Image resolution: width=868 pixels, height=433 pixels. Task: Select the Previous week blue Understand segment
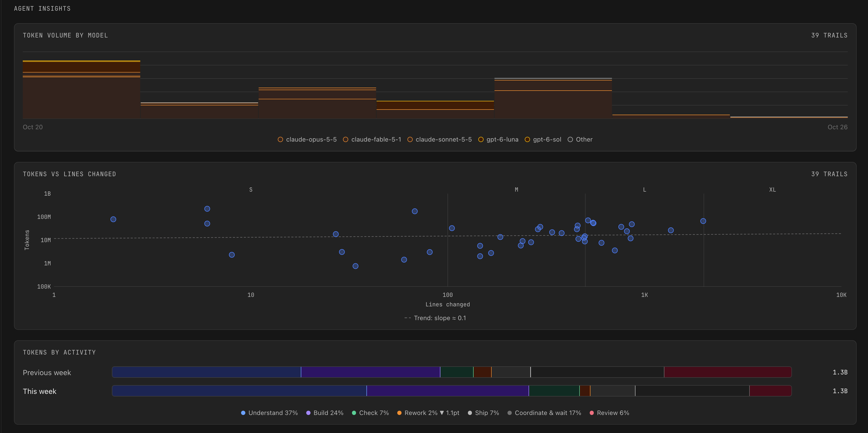(206, 372)
